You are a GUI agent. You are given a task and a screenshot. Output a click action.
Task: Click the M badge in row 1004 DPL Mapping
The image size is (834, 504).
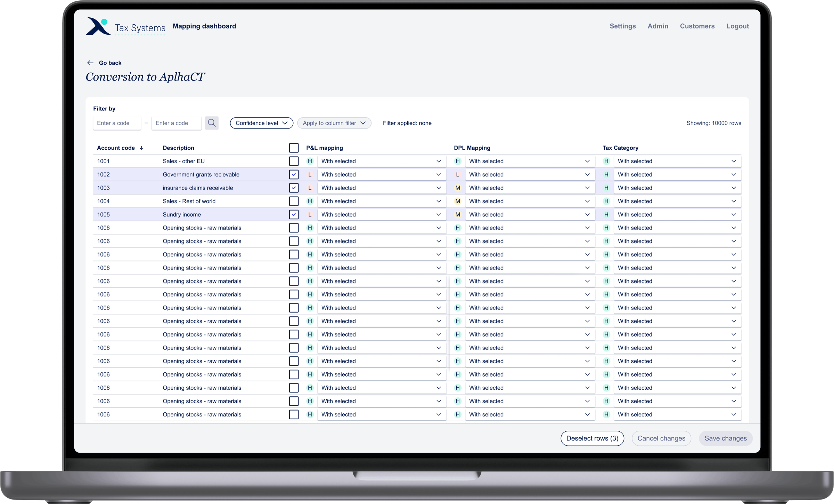(x=458, y=201)
